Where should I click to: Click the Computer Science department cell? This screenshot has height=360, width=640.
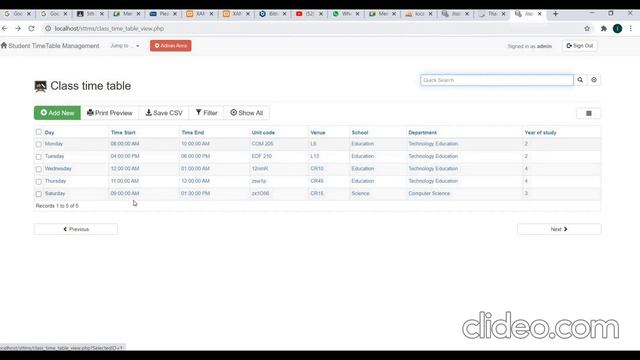[x=429, y=193]
